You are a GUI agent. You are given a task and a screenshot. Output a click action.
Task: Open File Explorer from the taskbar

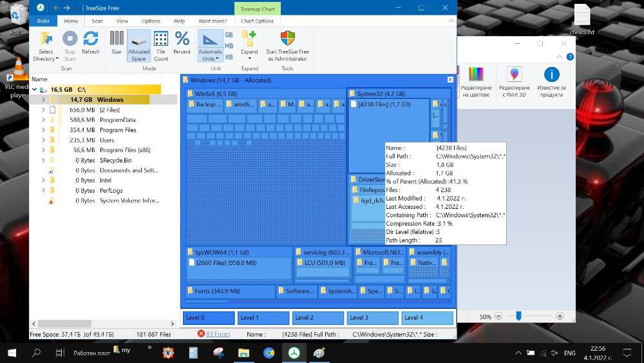point(243,353)
